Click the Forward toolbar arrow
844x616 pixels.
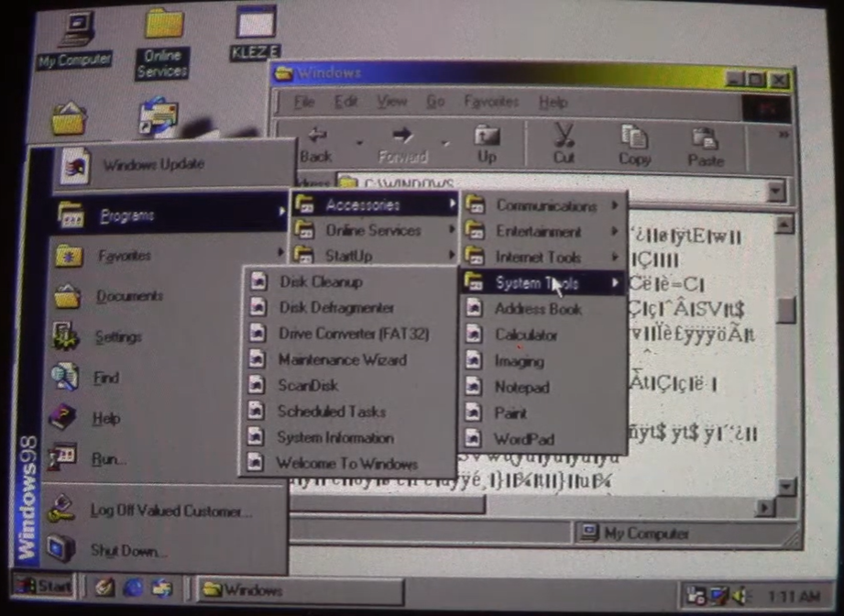point(403,144)
